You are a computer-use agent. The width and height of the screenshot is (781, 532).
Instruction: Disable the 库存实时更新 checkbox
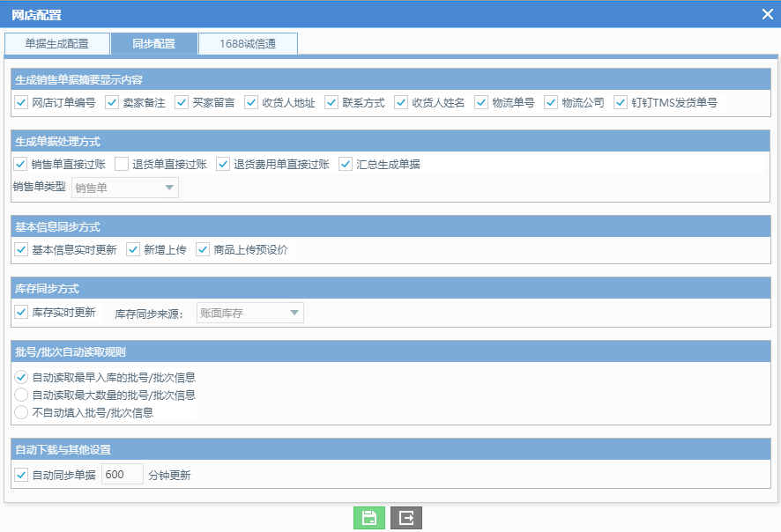point(21,312)
